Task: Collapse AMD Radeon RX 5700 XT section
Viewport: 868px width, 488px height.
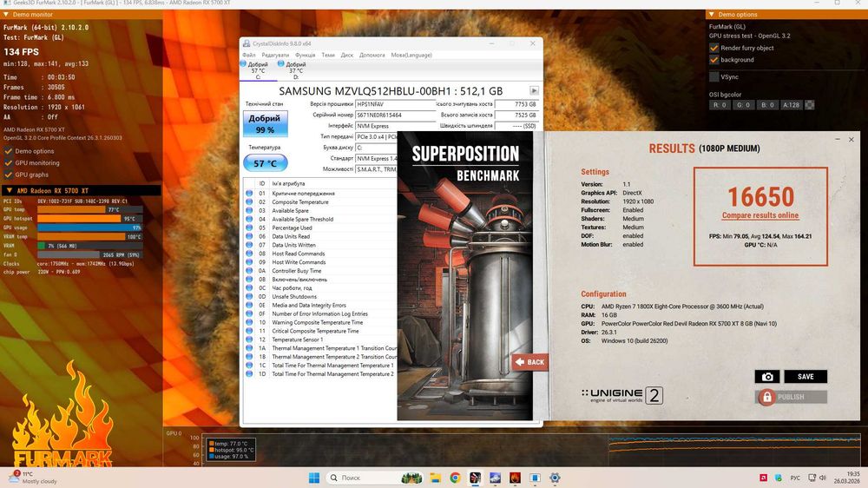Action: [x=9, y=190]
